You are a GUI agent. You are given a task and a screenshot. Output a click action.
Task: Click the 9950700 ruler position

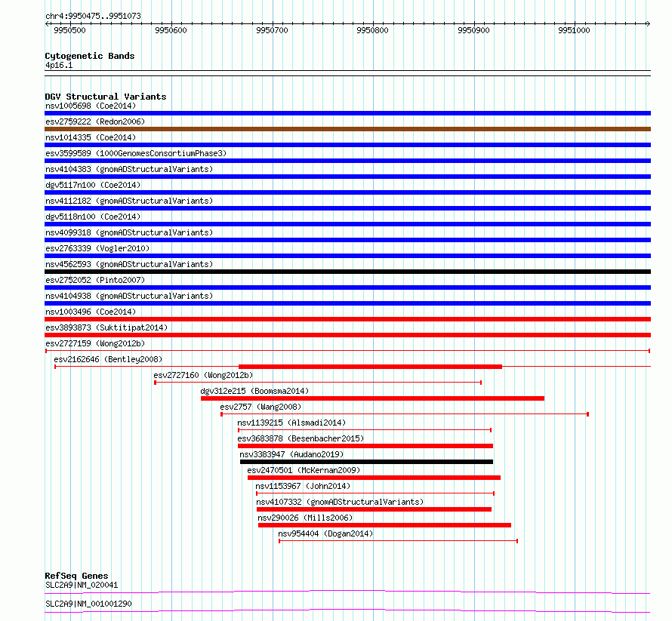[272, 30]
